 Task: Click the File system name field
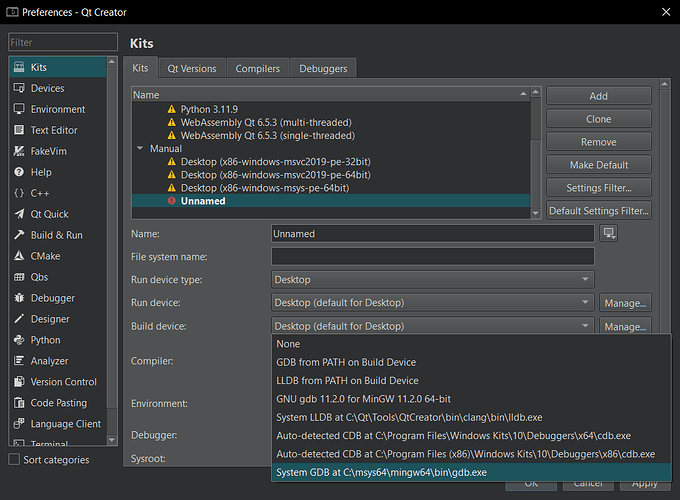(432, 257)
